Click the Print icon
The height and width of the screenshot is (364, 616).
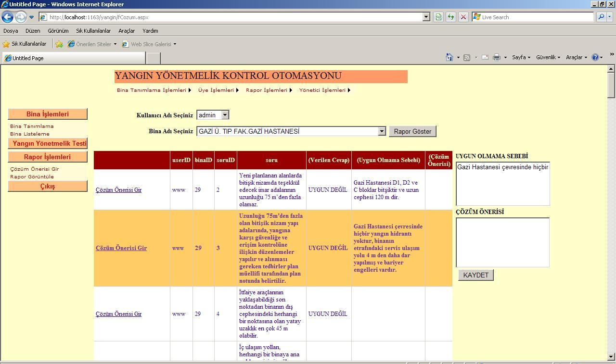(x=497, y=57)
